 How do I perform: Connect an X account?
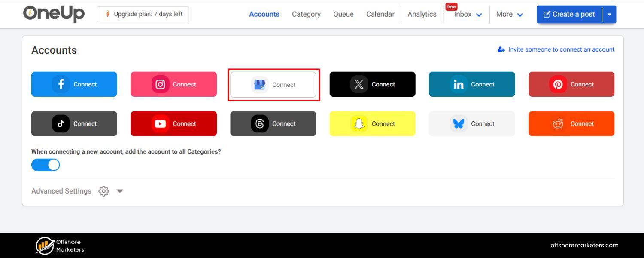(372, 84)
